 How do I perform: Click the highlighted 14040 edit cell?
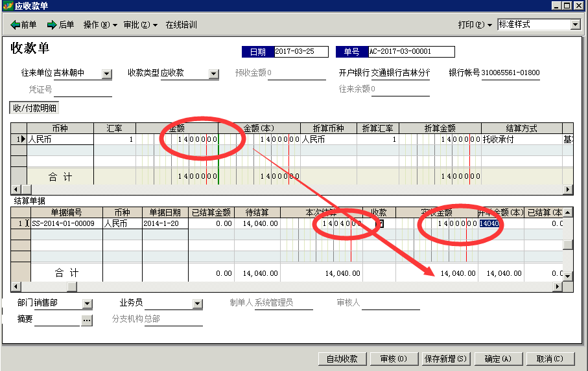point(489,223)
